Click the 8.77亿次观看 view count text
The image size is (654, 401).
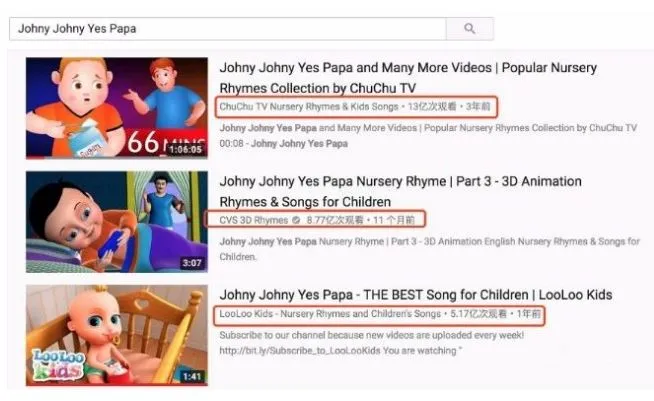335,220
